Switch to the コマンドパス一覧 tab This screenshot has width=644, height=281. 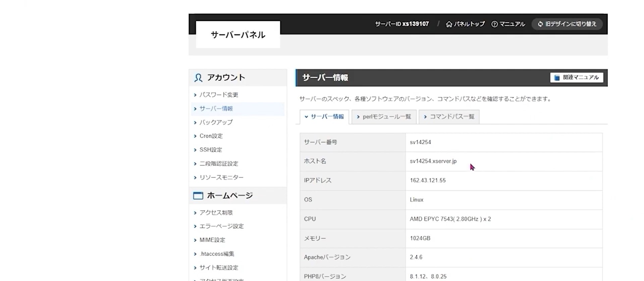pyautogui.click(x=449, y=117)
